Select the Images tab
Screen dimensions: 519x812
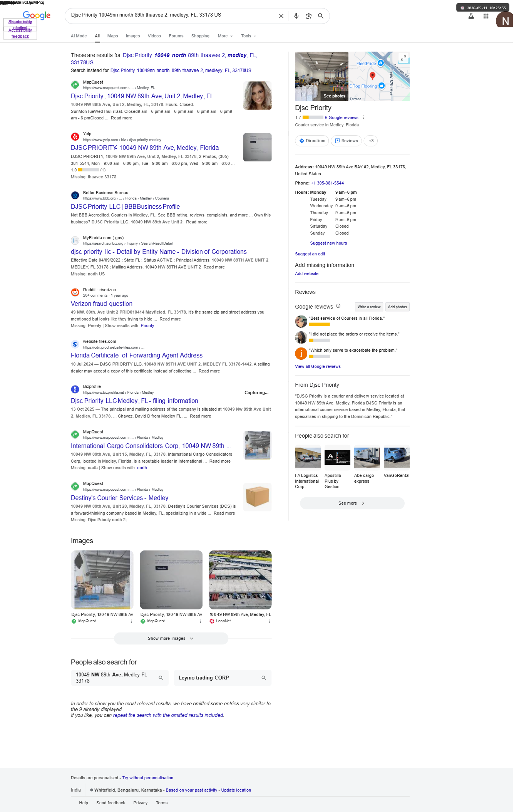point(133,36)
